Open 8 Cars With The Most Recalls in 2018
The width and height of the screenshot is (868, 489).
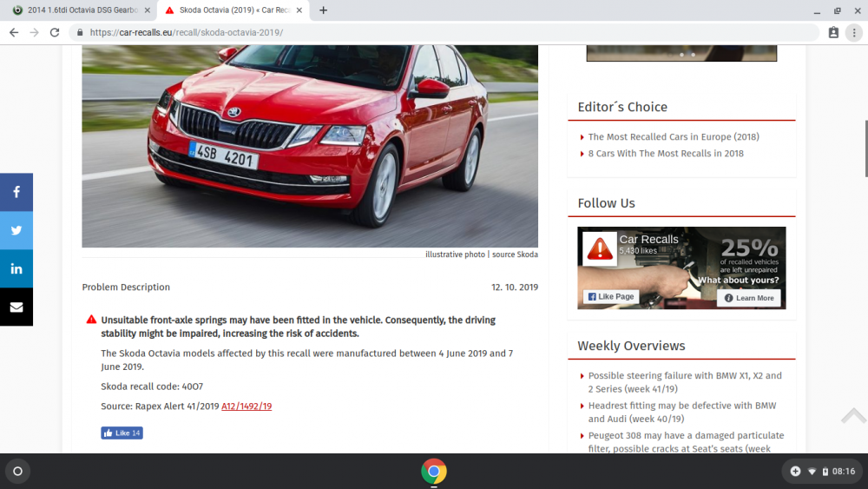click(666, 154)
